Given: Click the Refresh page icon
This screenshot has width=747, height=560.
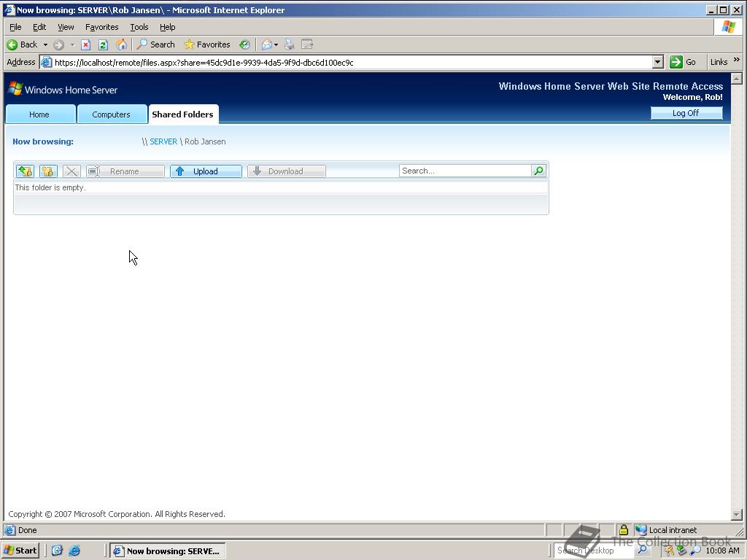Looking at the screenshot, I should coord(103,44).
